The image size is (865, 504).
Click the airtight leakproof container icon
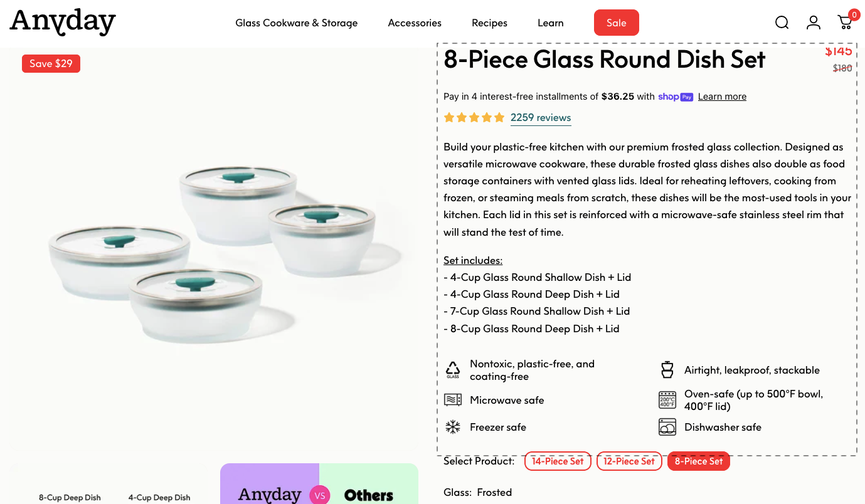point(667,369)
